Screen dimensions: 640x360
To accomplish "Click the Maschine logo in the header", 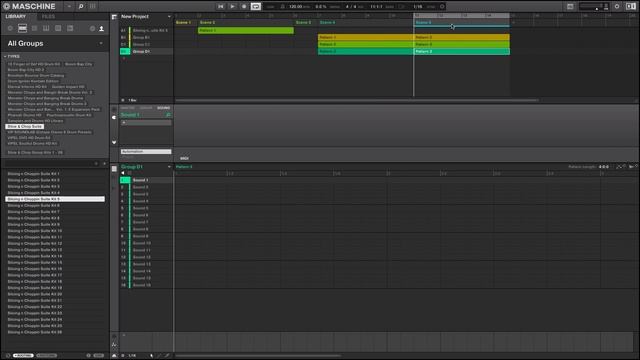I will point(29,6).
